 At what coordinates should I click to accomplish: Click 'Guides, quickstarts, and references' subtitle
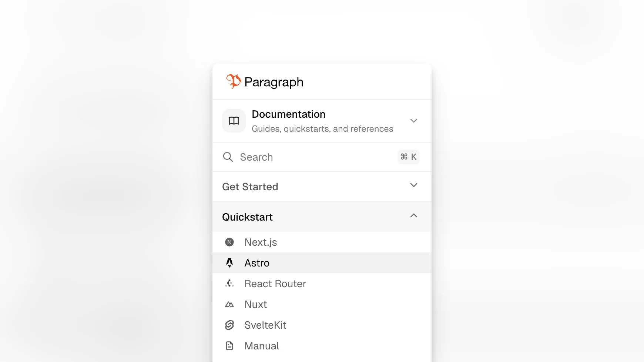[x=322, y=129]
